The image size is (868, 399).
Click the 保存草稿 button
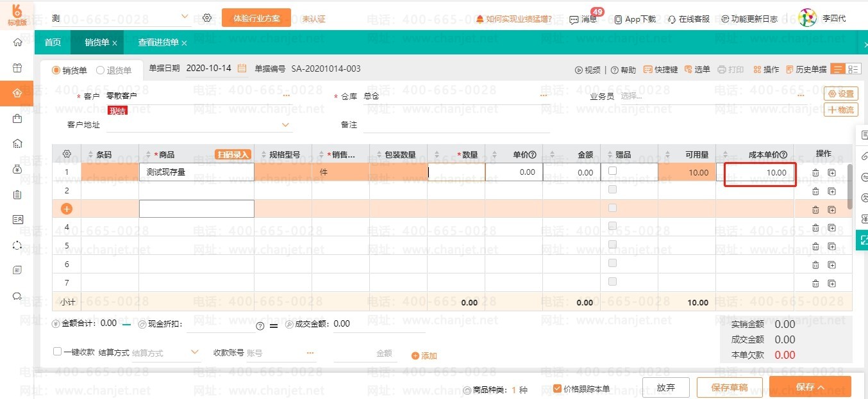pos(730,387)
